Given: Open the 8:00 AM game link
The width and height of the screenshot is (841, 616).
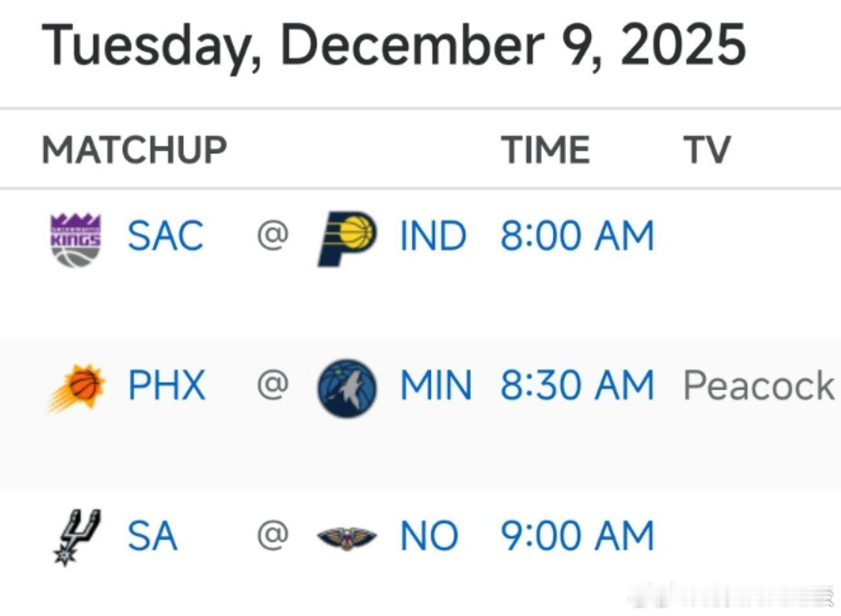Looking at the screenshot, I should click(577, 236).
